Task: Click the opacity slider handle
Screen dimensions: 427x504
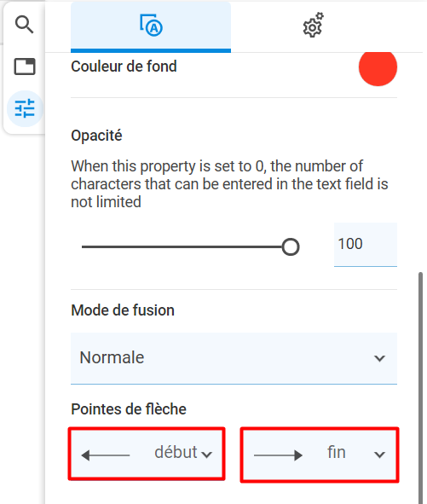Action: click(x=291, y=246)
